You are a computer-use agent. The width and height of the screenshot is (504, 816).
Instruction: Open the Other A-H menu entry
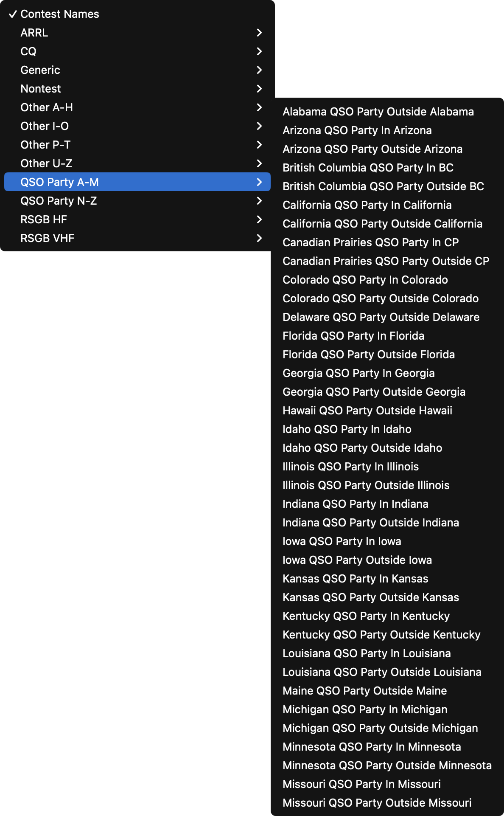point(137,107)
